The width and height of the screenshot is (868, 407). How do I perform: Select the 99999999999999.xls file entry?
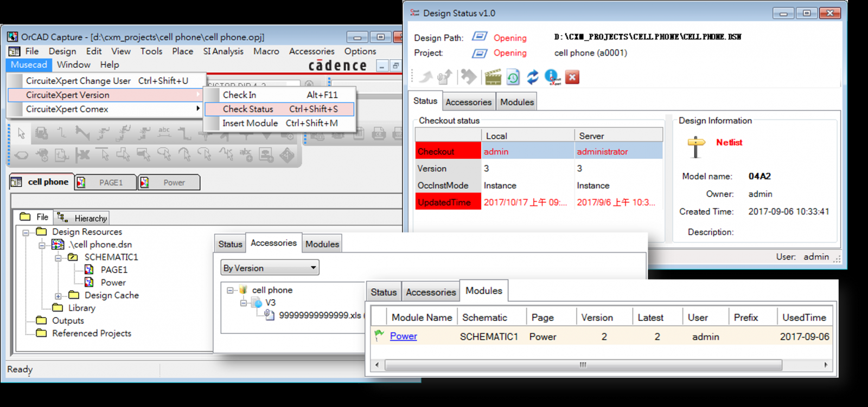point(320,315)
